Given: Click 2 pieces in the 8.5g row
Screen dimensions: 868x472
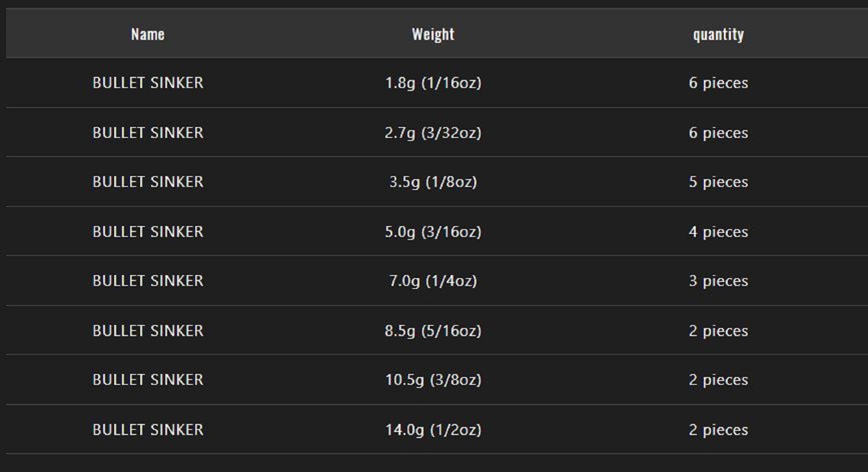Looking at the screenshot, I should [718, 331].
